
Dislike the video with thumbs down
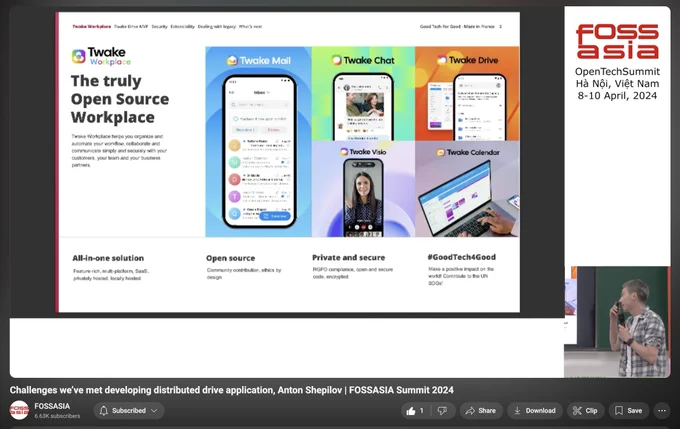tap(442, 410)
